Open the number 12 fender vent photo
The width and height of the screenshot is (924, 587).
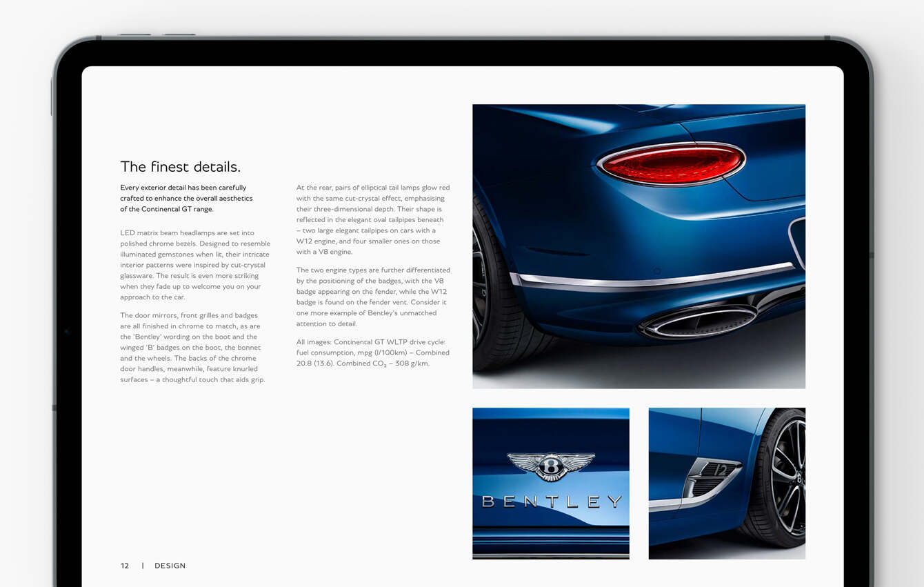coord(727,484)
